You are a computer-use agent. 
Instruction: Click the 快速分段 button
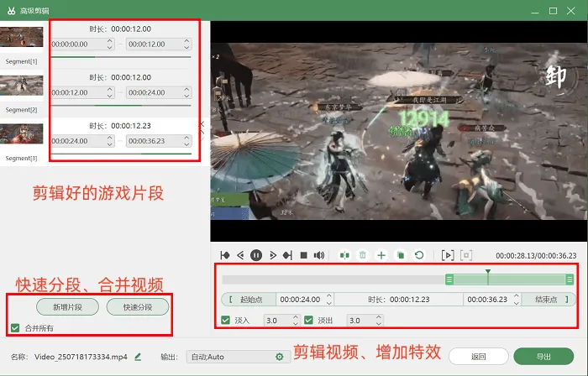click(x=138, y=307)
